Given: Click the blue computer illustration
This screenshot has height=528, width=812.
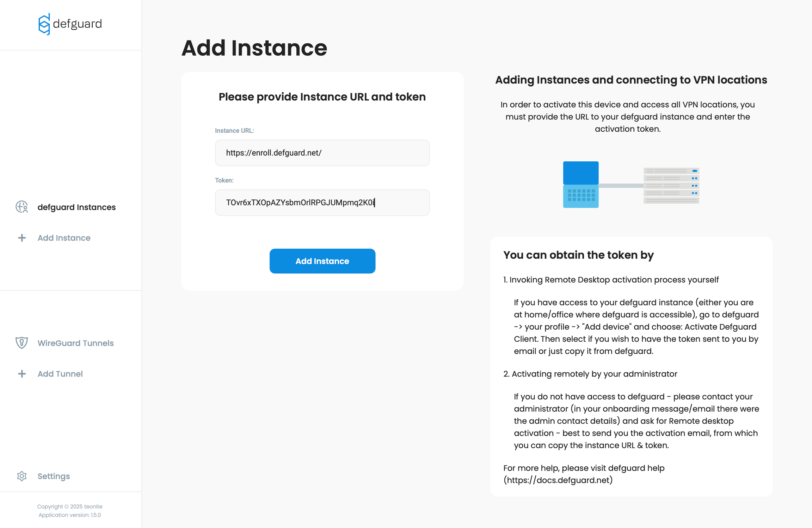Looking at the screenshot, I should (580, 185).
